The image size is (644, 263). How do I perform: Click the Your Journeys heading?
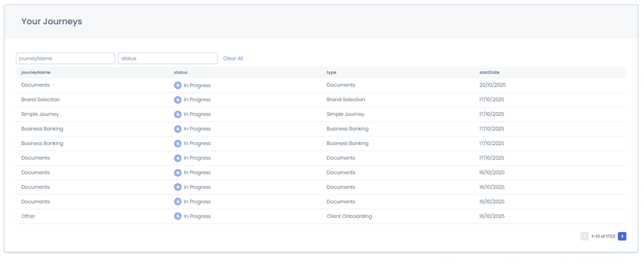[x=52, y=21]
